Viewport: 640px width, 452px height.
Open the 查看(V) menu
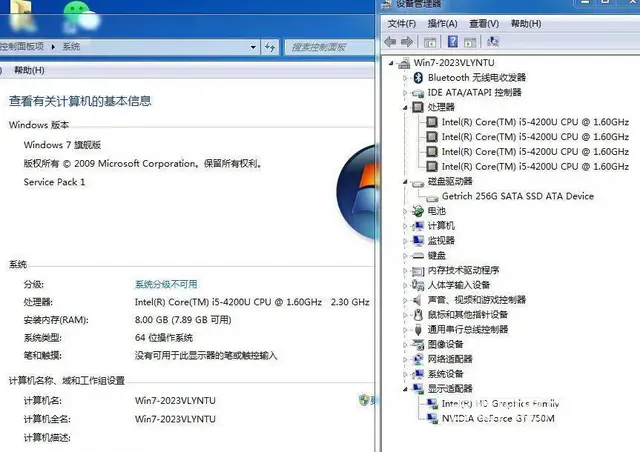(x=484, y=24)
